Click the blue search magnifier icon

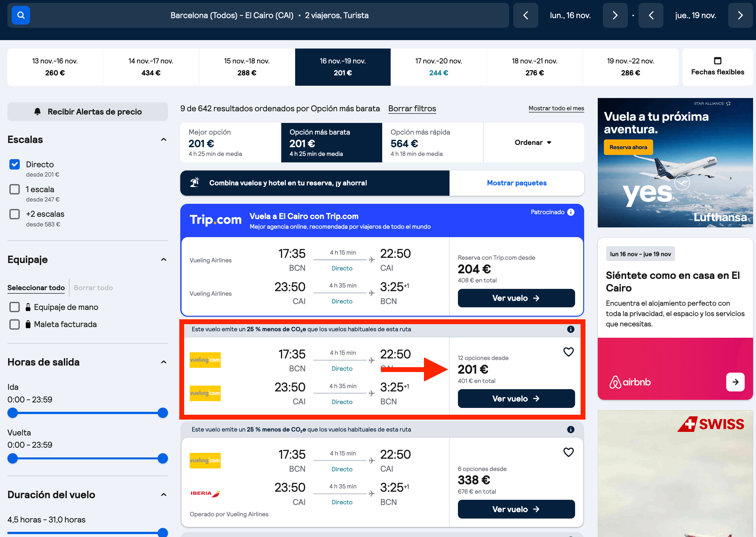(21, 15)
